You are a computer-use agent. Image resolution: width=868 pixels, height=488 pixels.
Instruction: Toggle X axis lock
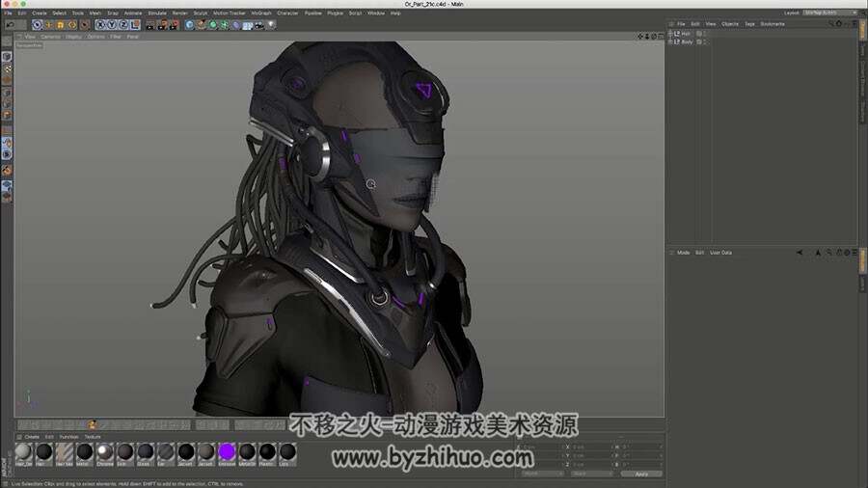(x=100, y=25)
